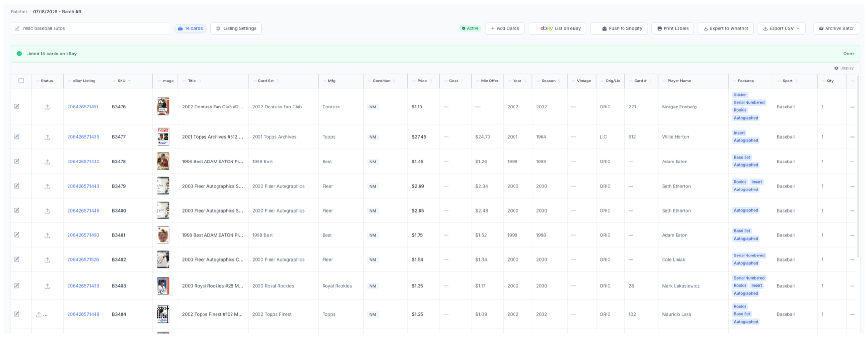Screen dimensions: 868x337
Task: Click edit icon for SKU B3480 row
Action: [17, 211]
